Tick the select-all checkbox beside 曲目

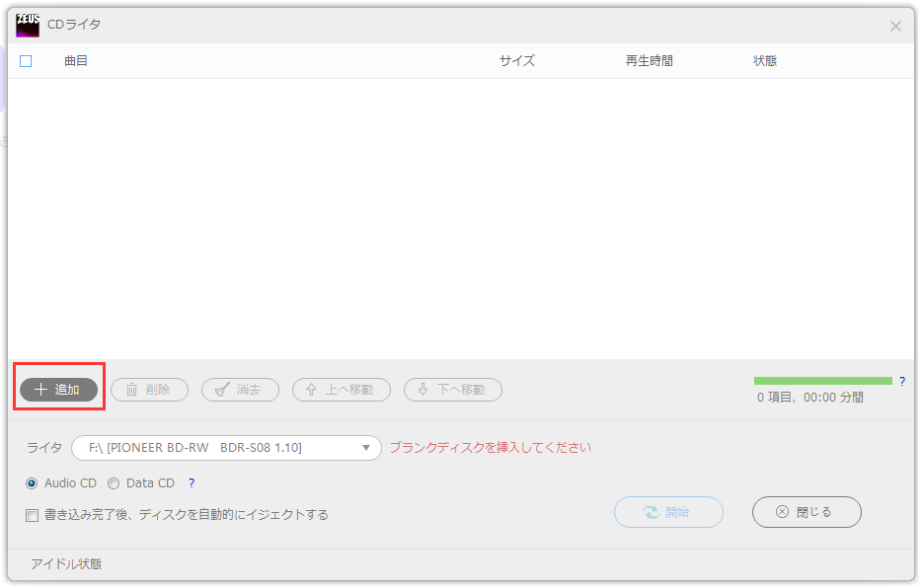tap(26, 61)
